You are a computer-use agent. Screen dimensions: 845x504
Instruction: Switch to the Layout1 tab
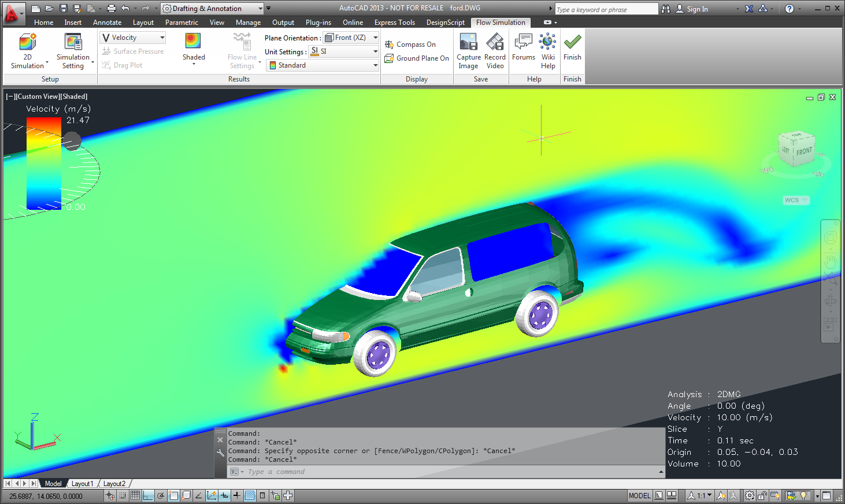(x=82, y=484)
